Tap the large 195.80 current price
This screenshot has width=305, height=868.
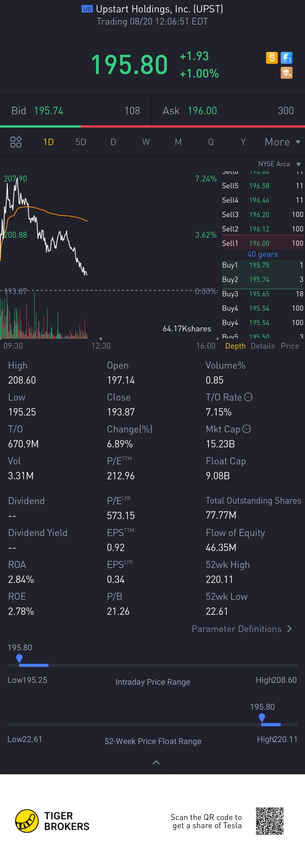pos(129,64)
